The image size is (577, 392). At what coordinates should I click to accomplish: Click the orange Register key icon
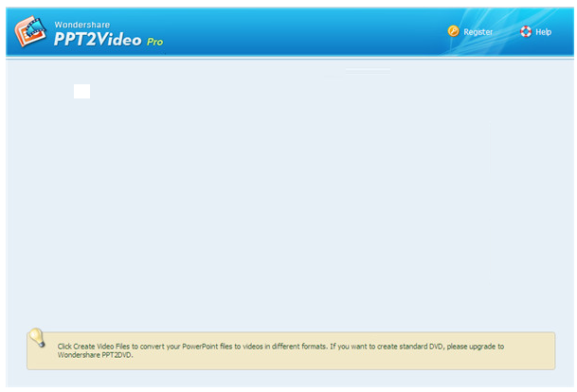(453, 31)
